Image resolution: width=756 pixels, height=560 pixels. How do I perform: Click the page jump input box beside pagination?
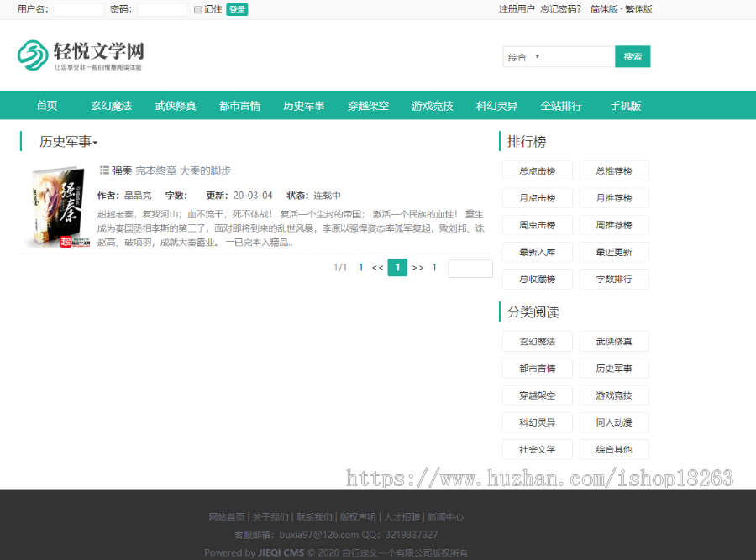470,267
